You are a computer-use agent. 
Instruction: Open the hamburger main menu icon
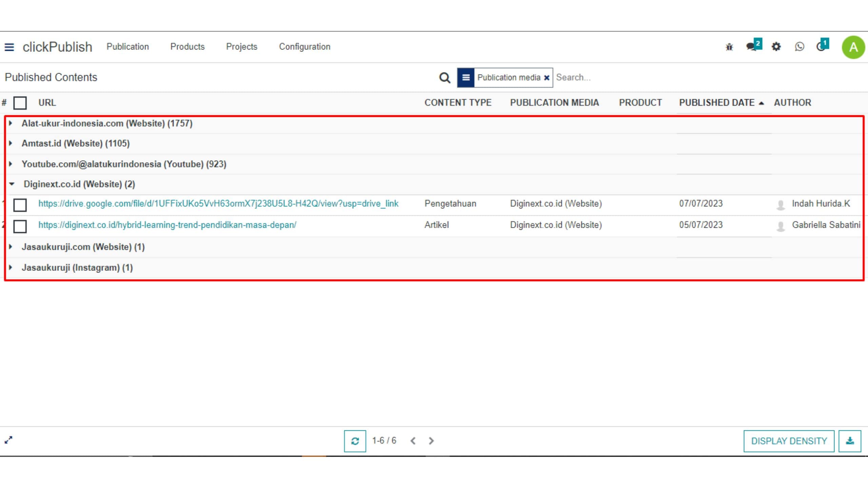tap(9, 47)
